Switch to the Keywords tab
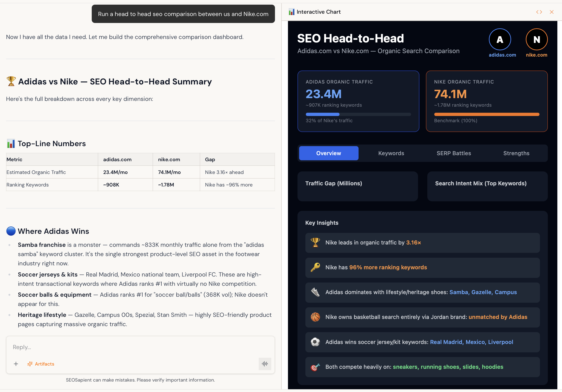Screen dimensions: 562x392 pyautogui.click(x=391, y=153)
